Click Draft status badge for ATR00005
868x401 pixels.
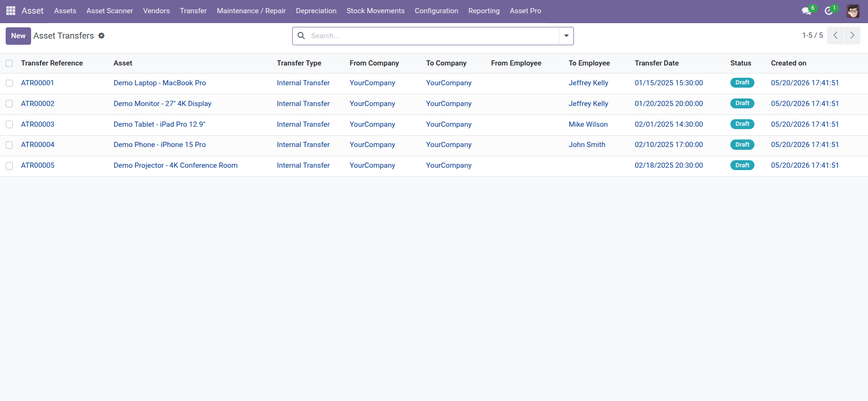pos(742,165)
